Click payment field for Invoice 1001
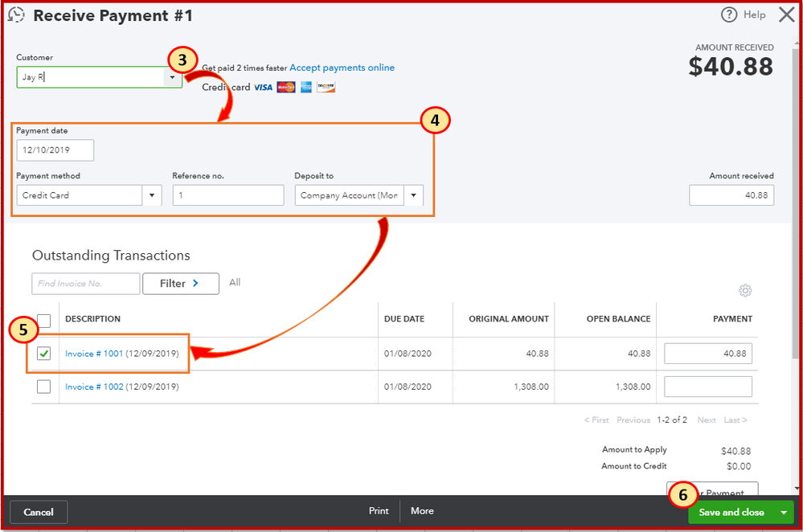Screen dimensions: 803x532 707,354
